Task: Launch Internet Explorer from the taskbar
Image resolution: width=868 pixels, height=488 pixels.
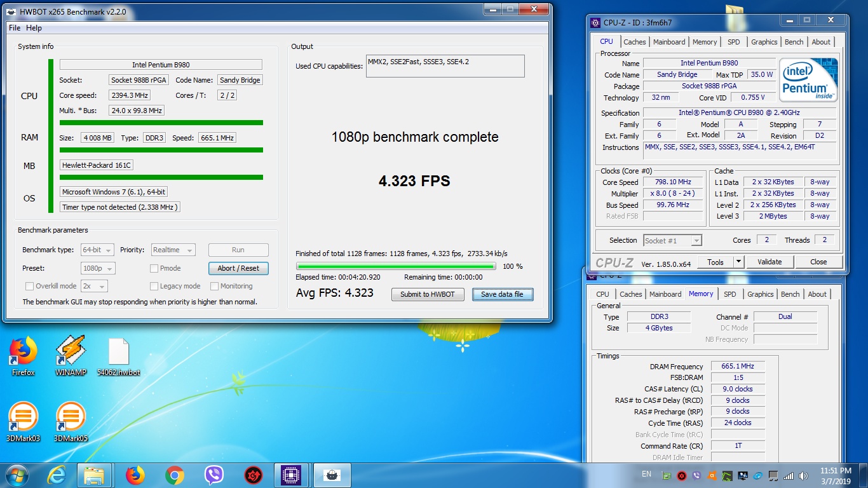Action: point(57,475)
